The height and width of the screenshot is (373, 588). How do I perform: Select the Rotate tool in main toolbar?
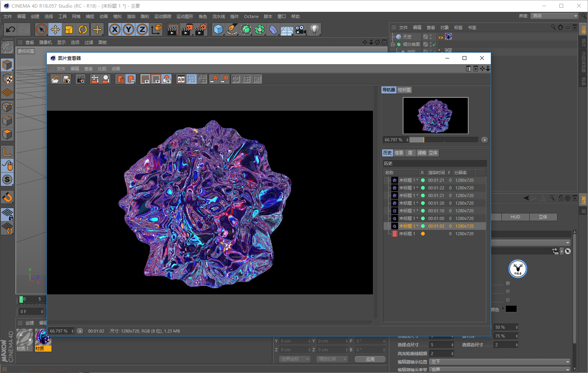[83, 29]
